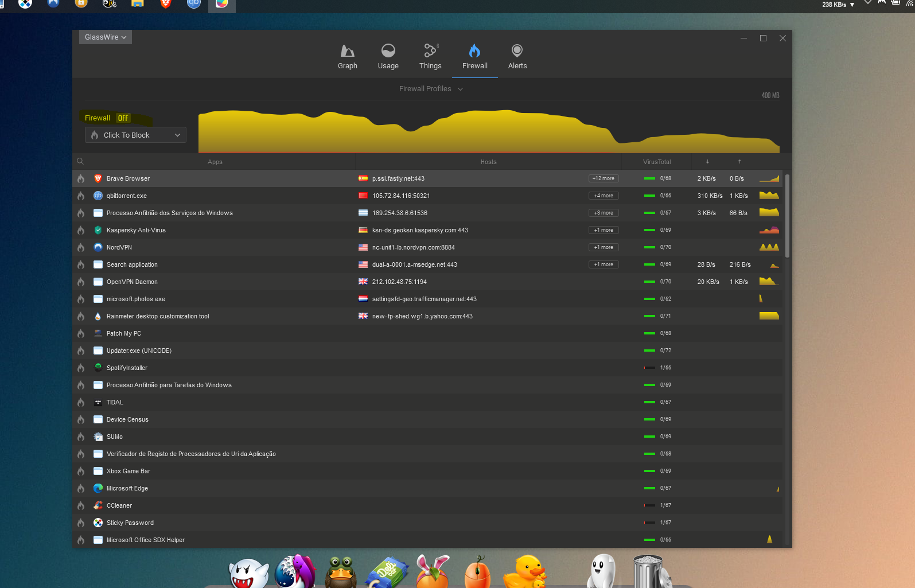The image size is (915, 588).
Task: Click the NordVPN app icon
Action: pos(98,247)
